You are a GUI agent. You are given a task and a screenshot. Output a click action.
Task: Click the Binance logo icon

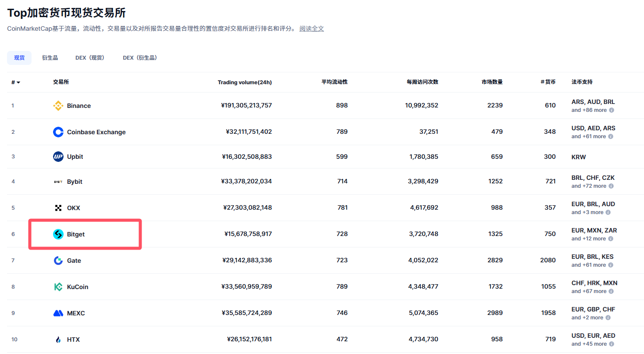(x=58, y=106)
